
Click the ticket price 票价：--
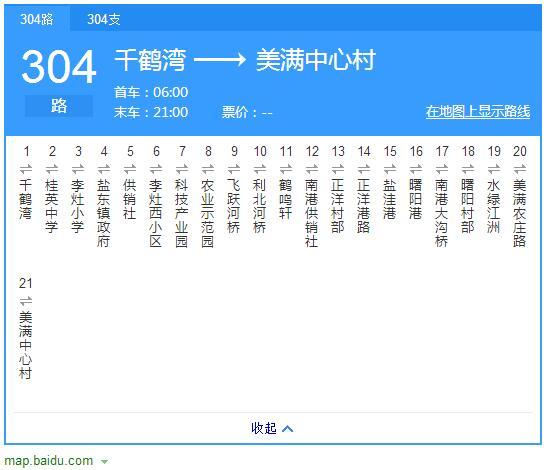click(247, 113)
